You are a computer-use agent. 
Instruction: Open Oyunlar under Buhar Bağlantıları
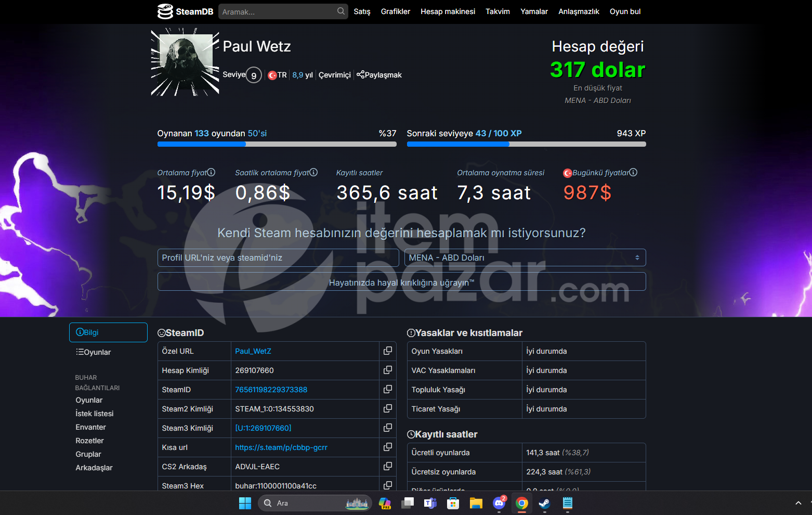[x=89, y=400]
